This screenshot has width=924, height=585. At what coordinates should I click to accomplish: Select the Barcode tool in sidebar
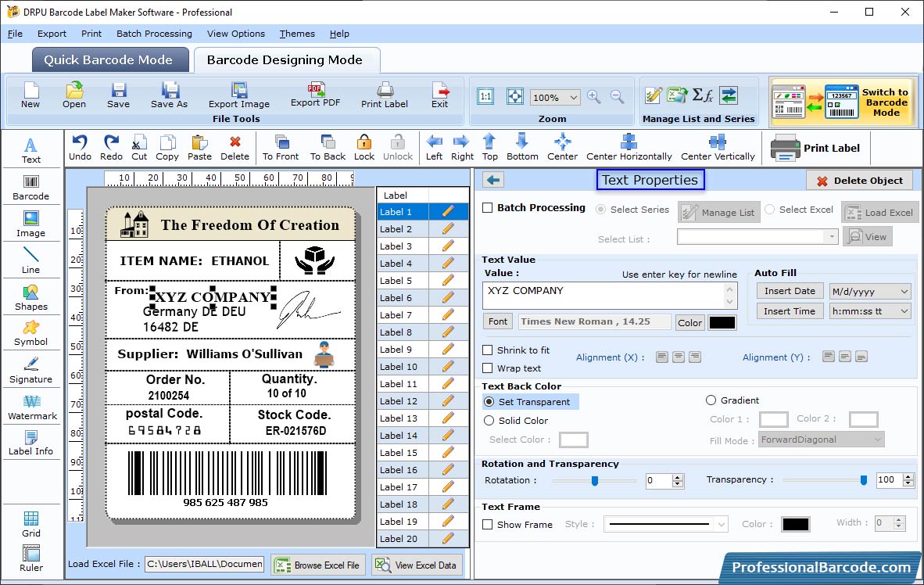[30, 188]
